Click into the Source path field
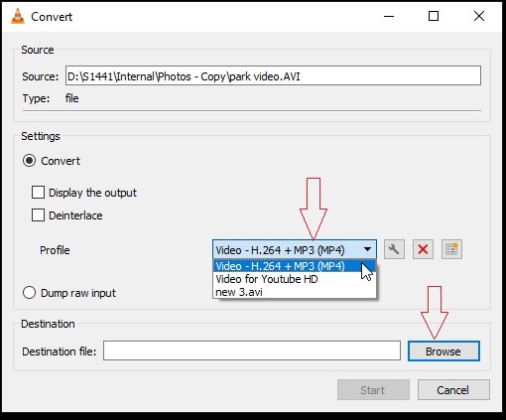 [x=273, y=75]
